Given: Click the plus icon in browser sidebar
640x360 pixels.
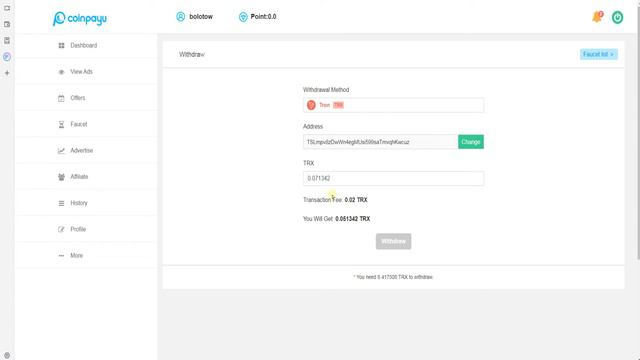Looking at the screenshot, I should click(7, 73).
